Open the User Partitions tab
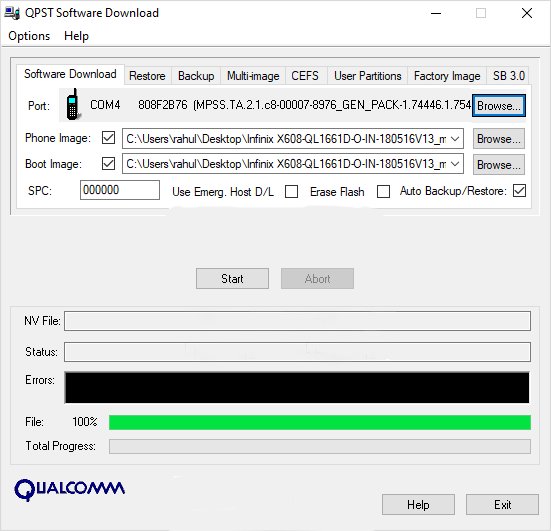The width and height of the screenshot is (551, 531). point(368,76)
